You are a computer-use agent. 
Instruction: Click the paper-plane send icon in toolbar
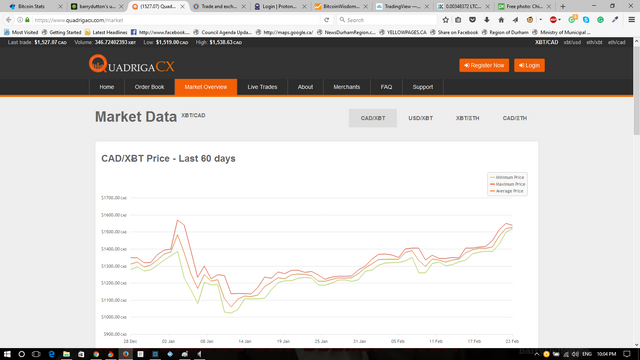pos(515,20)
